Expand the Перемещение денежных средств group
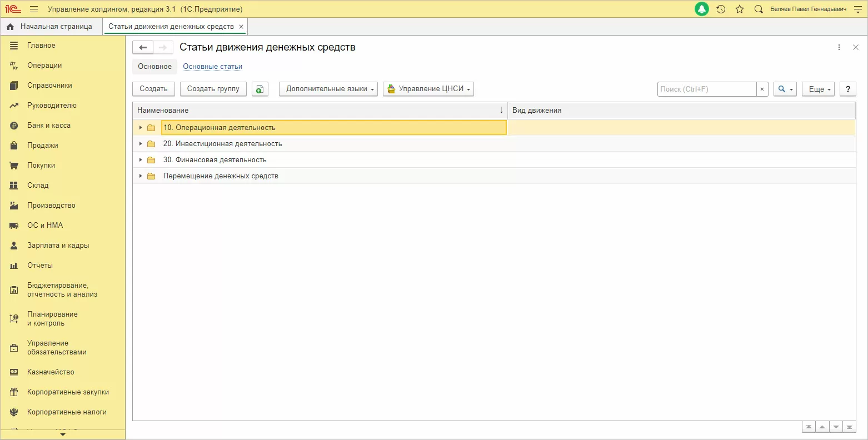 click(x=141, y=176)
